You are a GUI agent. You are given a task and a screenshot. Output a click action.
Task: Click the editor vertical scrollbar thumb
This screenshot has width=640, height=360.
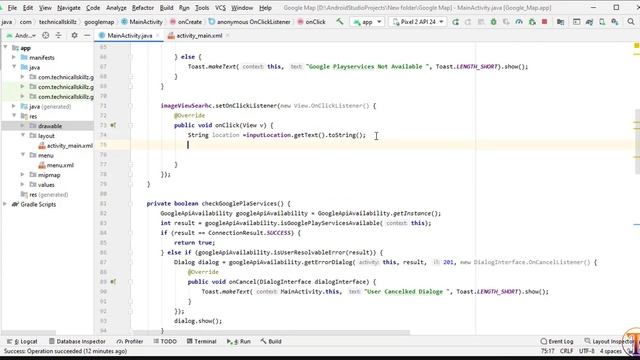[x=637, y=141]
